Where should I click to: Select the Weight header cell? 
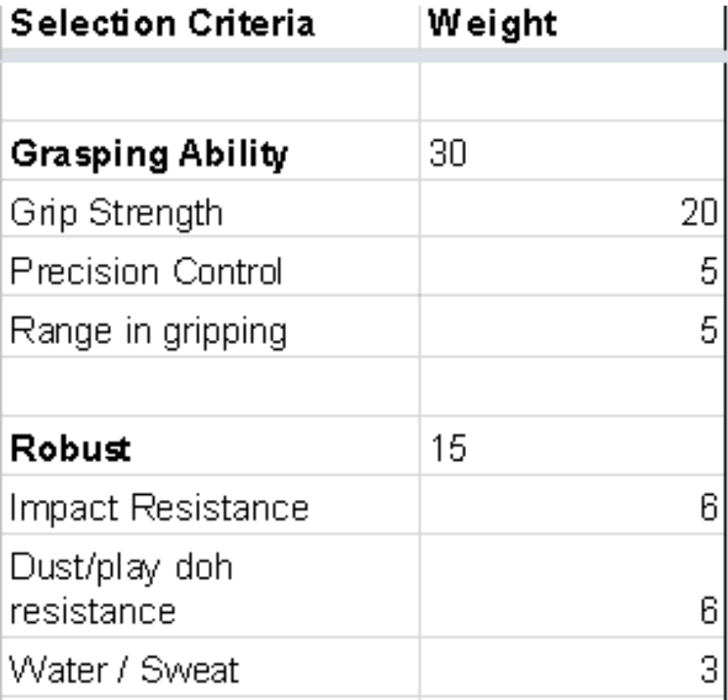(x=572, y=24)
